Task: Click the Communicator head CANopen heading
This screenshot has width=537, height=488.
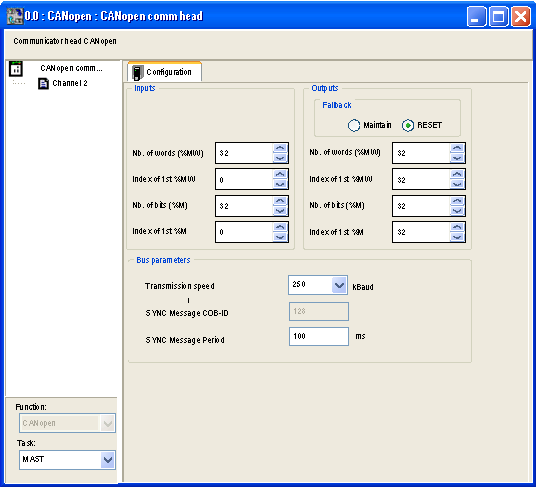Action: point(65,41)
